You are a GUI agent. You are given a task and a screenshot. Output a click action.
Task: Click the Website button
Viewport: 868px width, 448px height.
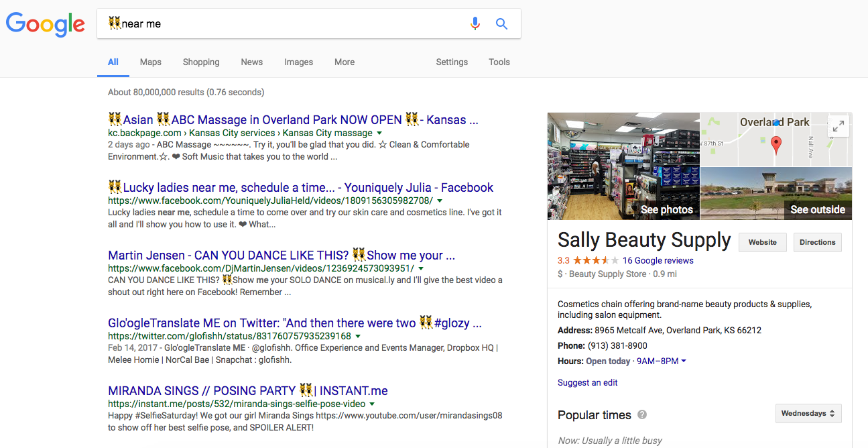pos(763,242)
